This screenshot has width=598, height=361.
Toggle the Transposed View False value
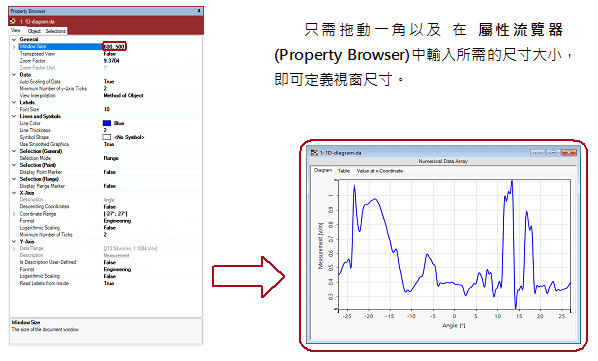click(x=109, y=54)
